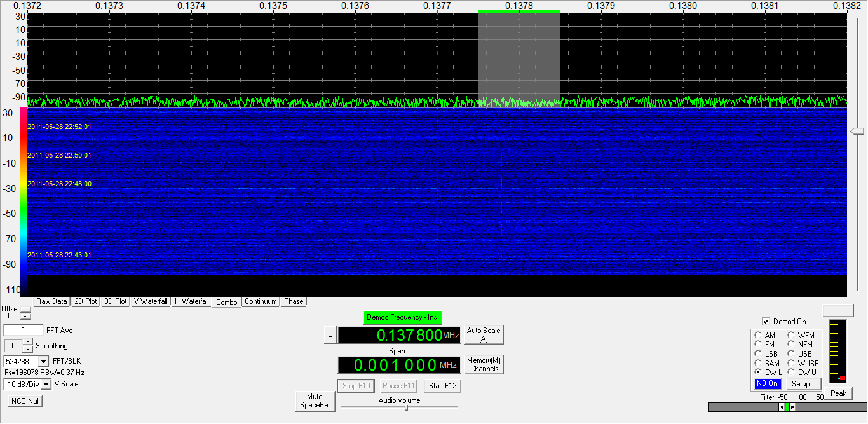
Task: Click waterfall timestamp 2011-05-28 22:52:01
Action: click(x=60, y=127)
